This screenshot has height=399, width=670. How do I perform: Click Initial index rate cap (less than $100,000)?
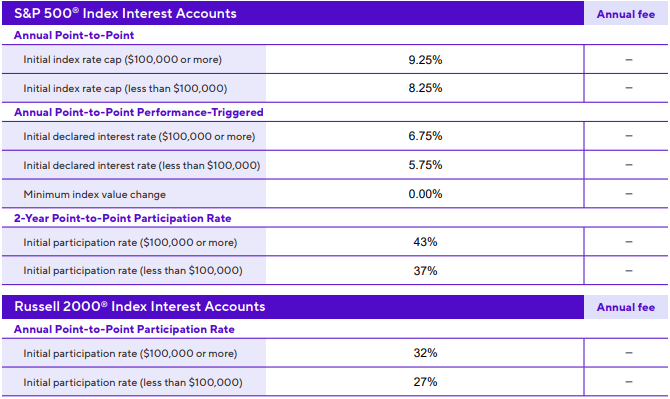tap(125, 88)
